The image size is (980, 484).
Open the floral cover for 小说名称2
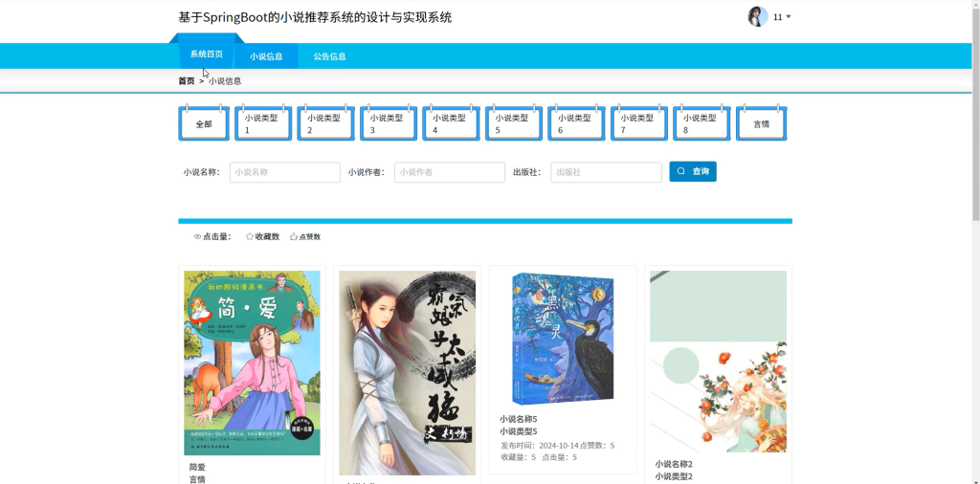pyautogui.click(x=718, y=362)
